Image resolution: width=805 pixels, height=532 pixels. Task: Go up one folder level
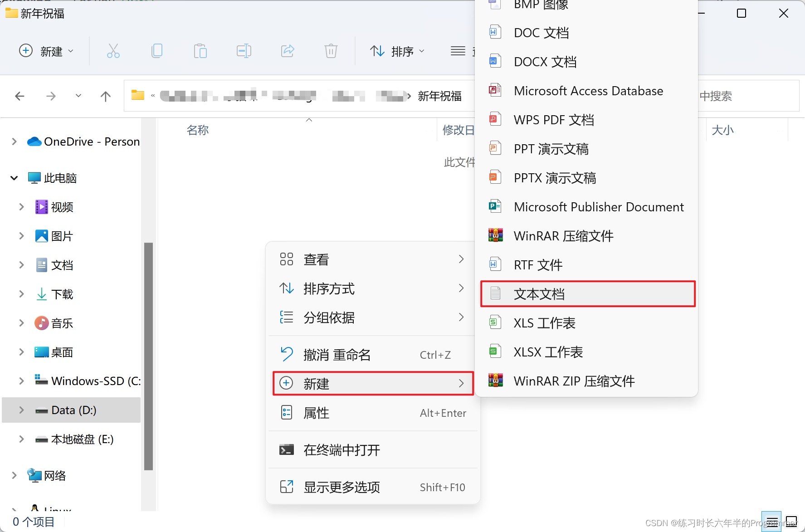tap(106, 96)
